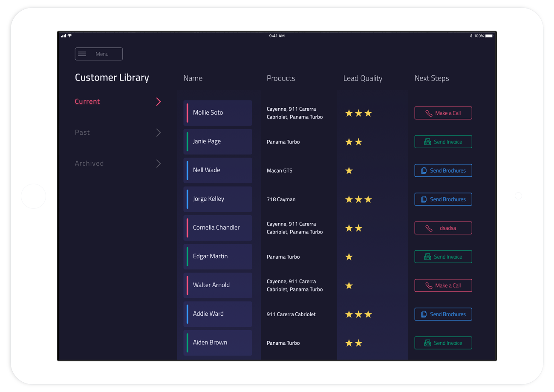Select the Current tab in Customer Library

click(87, 101)
